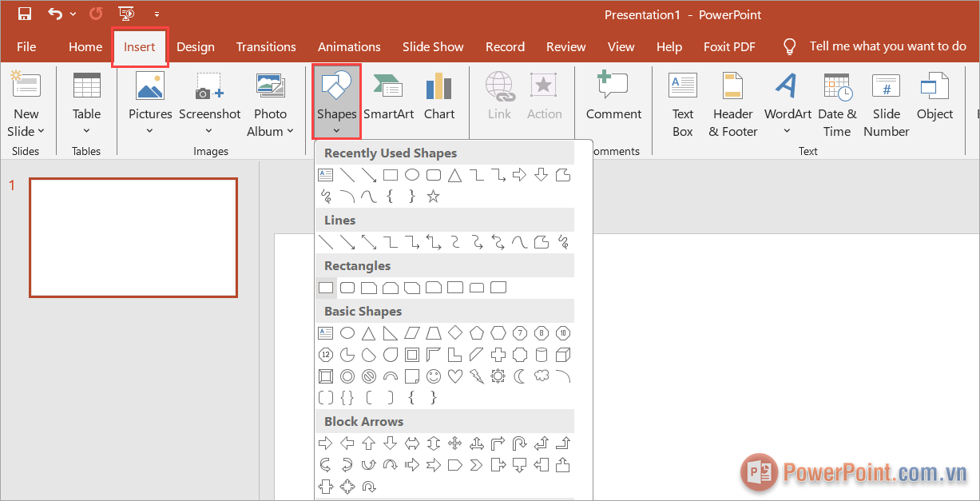Insert the moon shape
980x501 pixels.
(x=520, y=376)
